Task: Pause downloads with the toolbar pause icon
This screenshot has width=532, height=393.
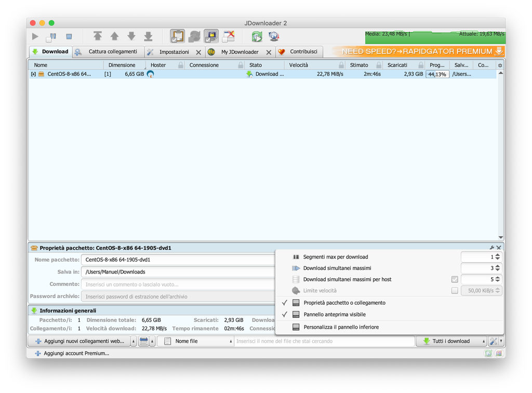Action: tap(51, 37)
